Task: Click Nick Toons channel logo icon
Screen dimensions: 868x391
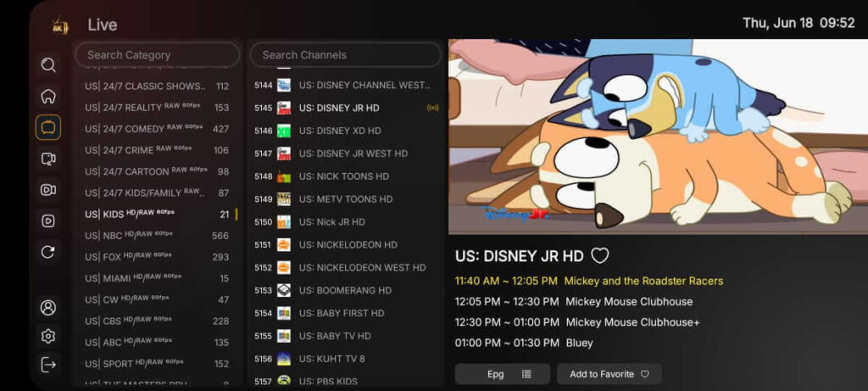Action: (x=283, y=176)
